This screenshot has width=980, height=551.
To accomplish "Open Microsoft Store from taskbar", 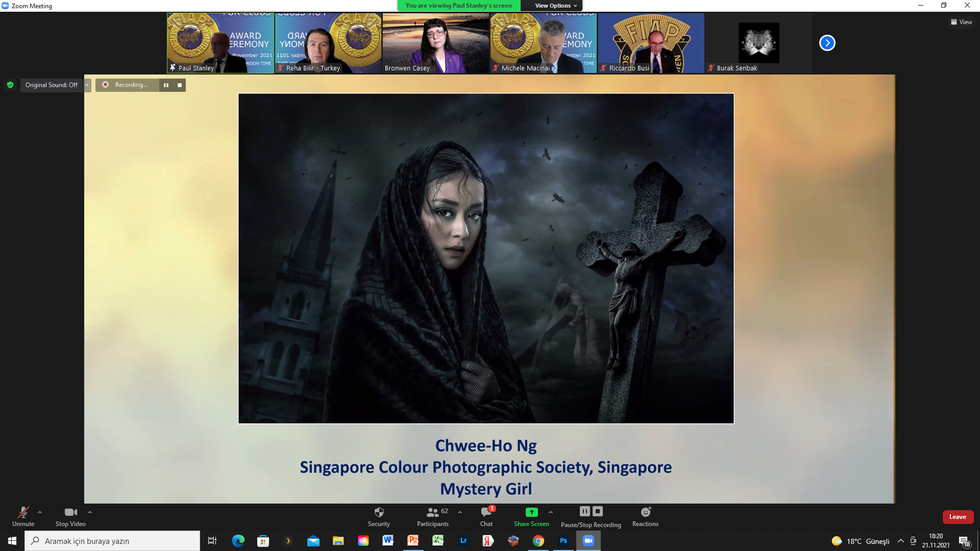I will point(263,541).
